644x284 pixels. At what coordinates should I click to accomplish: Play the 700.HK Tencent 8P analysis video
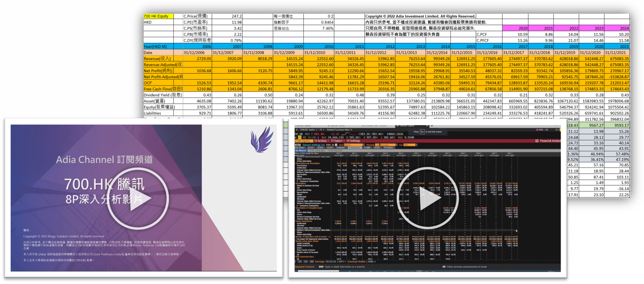pyautogui.click(x=138, y=198)
